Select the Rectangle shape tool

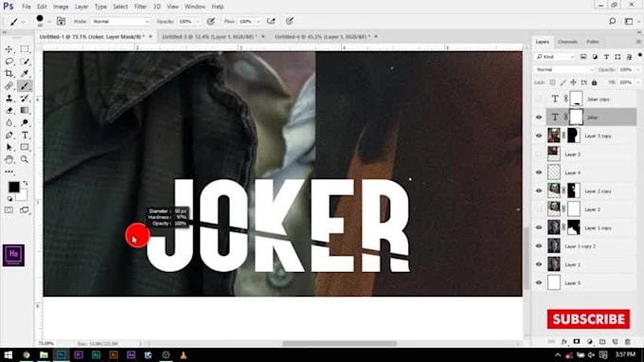25,147
